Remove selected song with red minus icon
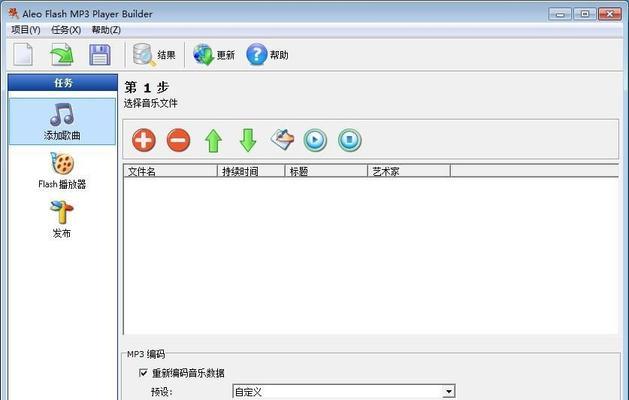The height and width of the screenshot is (400, 629). tap(179, 140)
